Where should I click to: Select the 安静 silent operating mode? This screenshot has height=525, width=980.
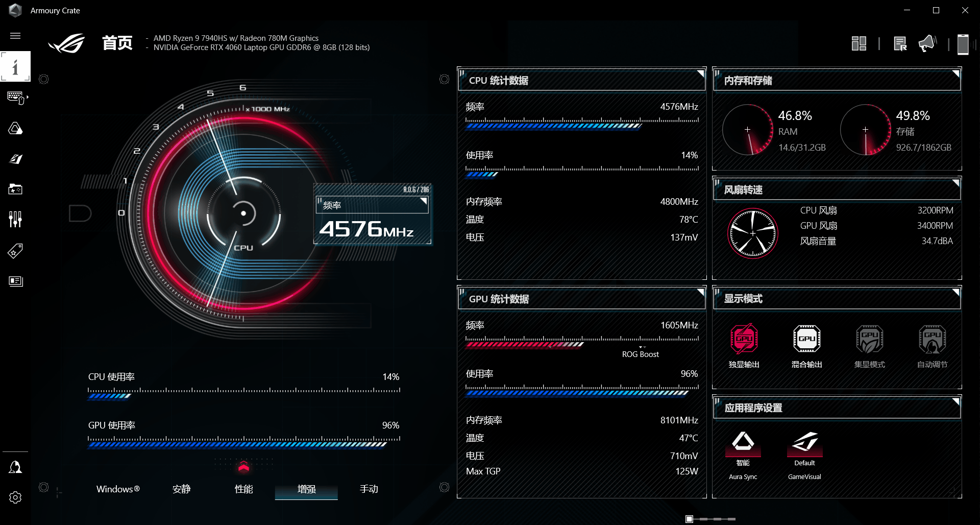pos(181,489)
